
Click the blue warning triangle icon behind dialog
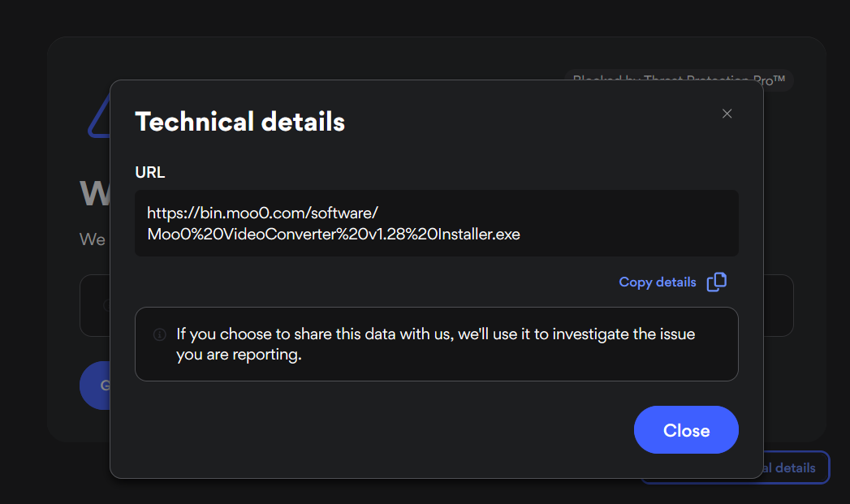click(x=100, y=117)
